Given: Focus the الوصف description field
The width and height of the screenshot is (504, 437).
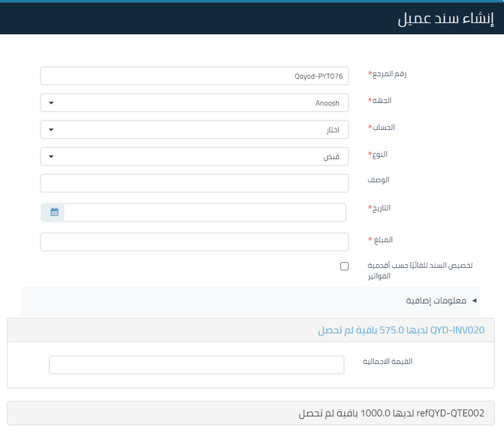Looking at the screenshot, I should coord(194,182).
